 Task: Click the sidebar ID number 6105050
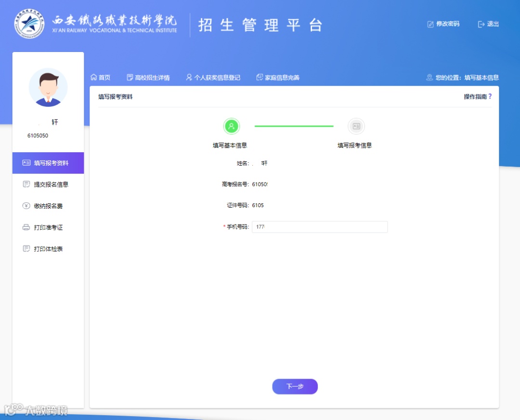[38, 135]
